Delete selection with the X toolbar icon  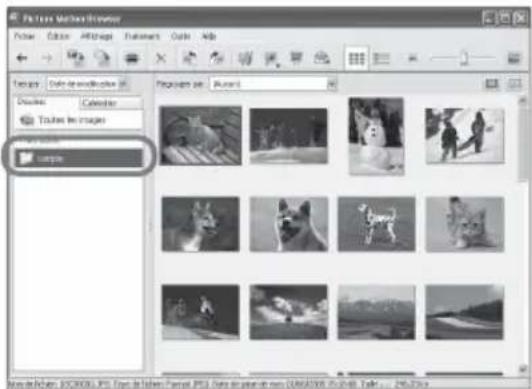point(161,58)
